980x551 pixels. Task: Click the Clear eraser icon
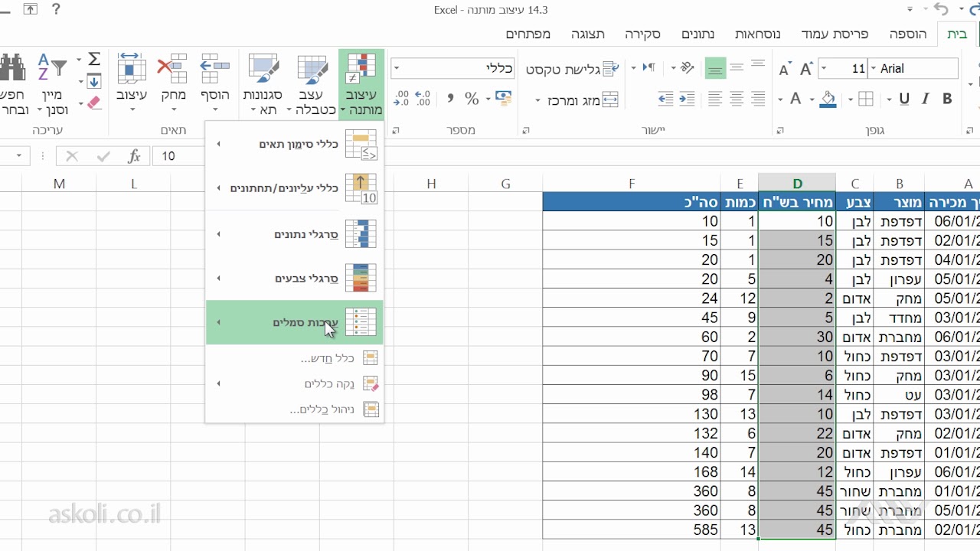click(94, 102)
